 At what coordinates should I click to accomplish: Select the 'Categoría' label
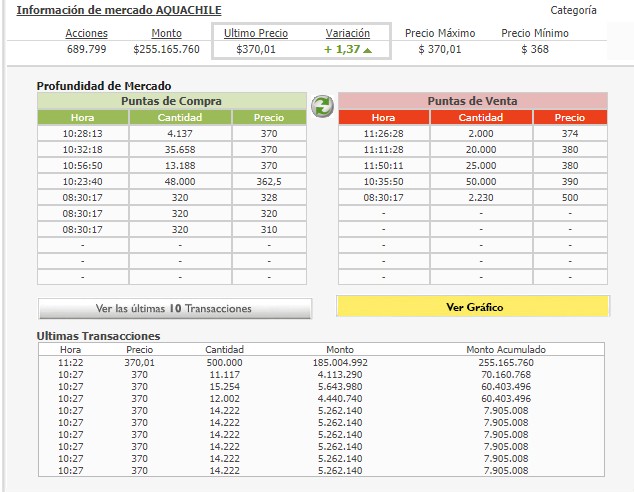(x=573, y=10)
